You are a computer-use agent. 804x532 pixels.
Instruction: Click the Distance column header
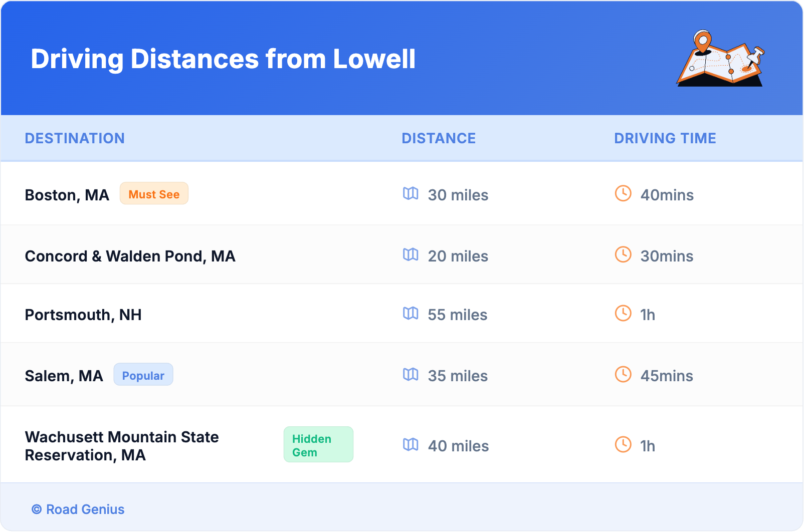click(x=439, y=138)
